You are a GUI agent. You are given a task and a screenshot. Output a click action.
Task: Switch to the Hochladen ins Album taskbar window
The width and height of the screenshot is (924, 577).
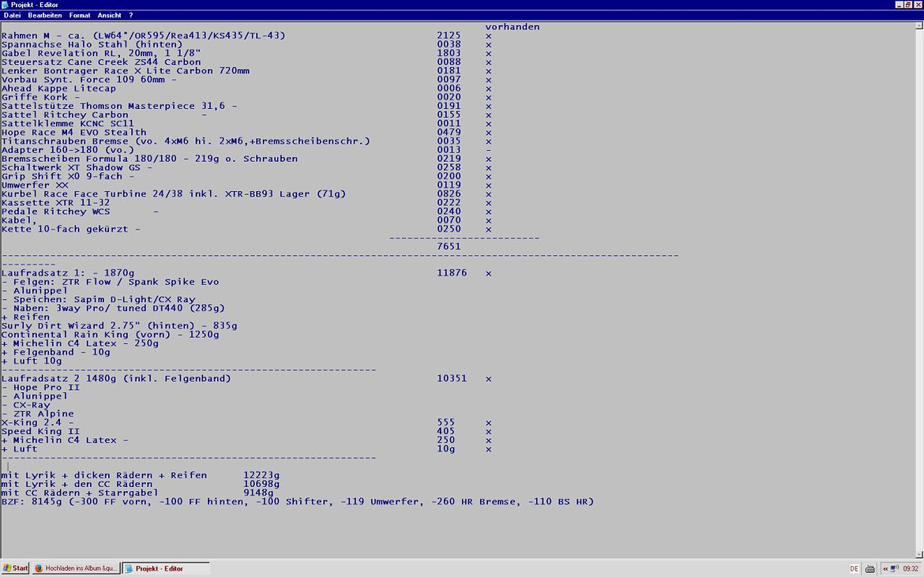pyautogui.click(x=76, y=568)
